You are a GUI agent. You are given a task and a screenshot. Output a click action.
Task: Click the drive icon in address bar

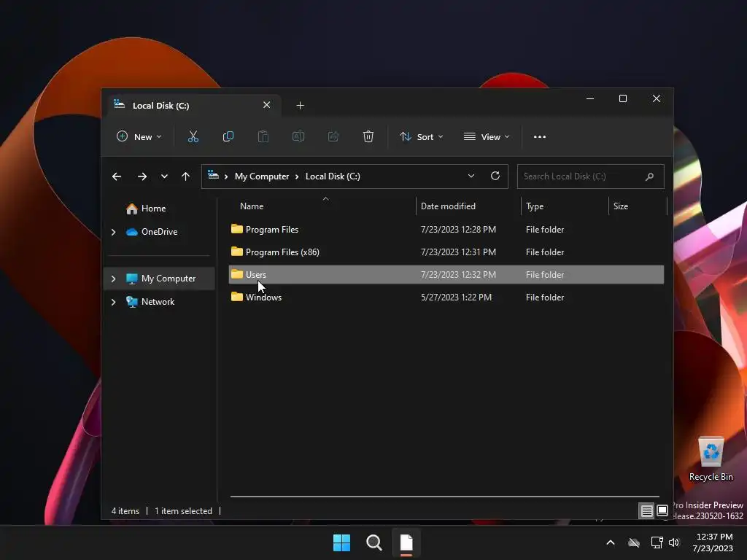point(214,176)
